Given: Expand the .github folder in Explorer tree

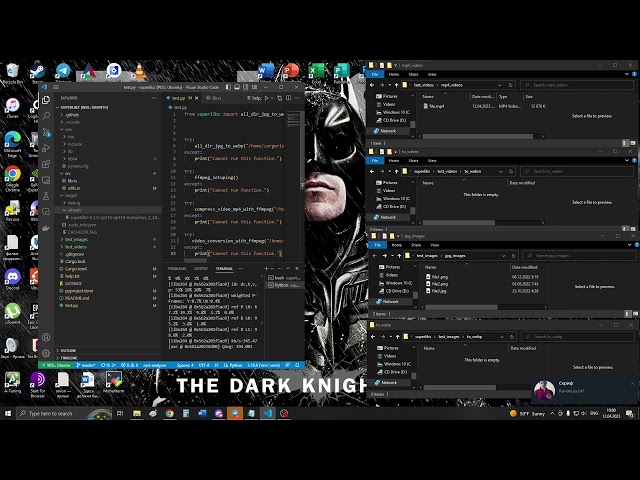Looking at the screenshot, I should (x=72, y=115).
